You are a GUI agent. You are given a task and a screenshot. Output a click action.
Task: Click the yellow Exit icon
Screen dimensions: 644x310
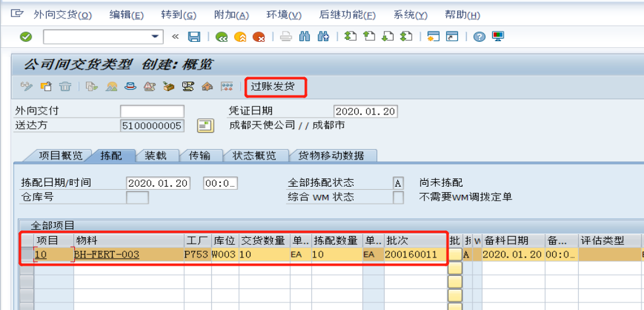(x=240, y=37)
